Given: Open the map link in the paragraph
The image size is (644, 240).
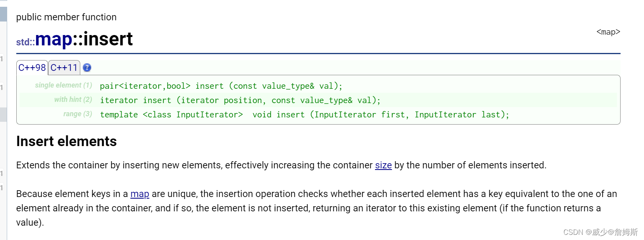Looking at the screenshot, I should pos(140,194).
